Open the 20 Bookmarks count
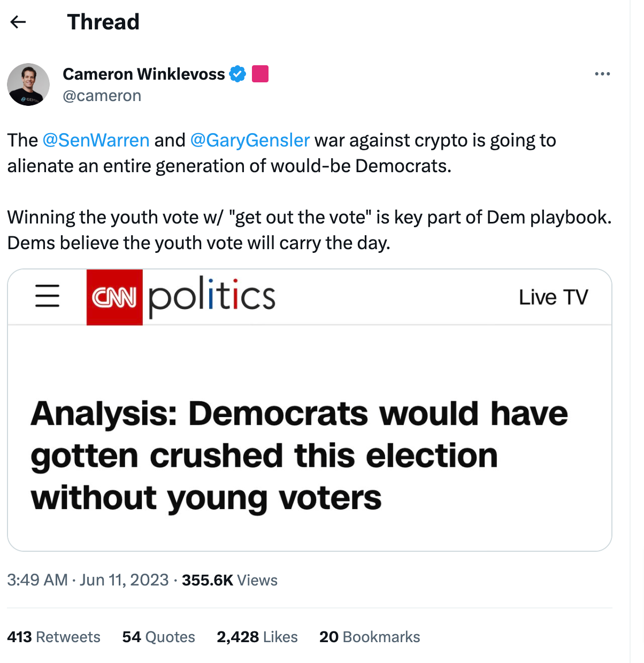This screenshot has width=644, height=663. 369,637
